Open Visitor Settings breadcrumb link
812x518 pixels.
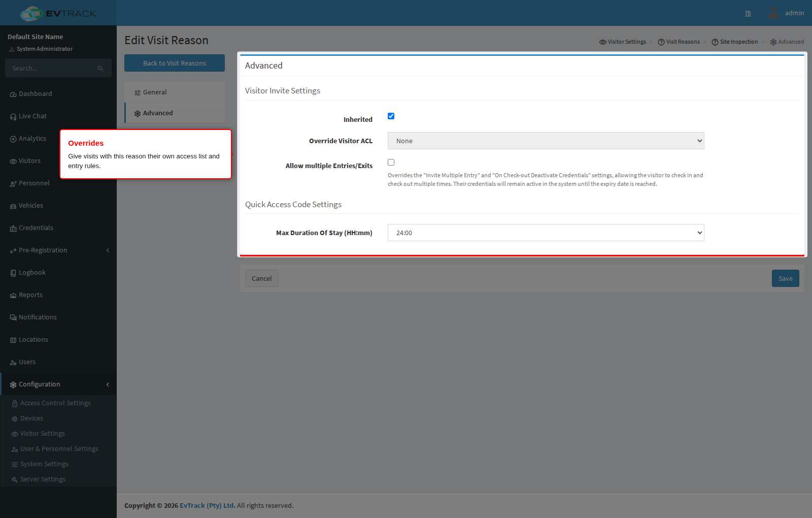[623, 42]
